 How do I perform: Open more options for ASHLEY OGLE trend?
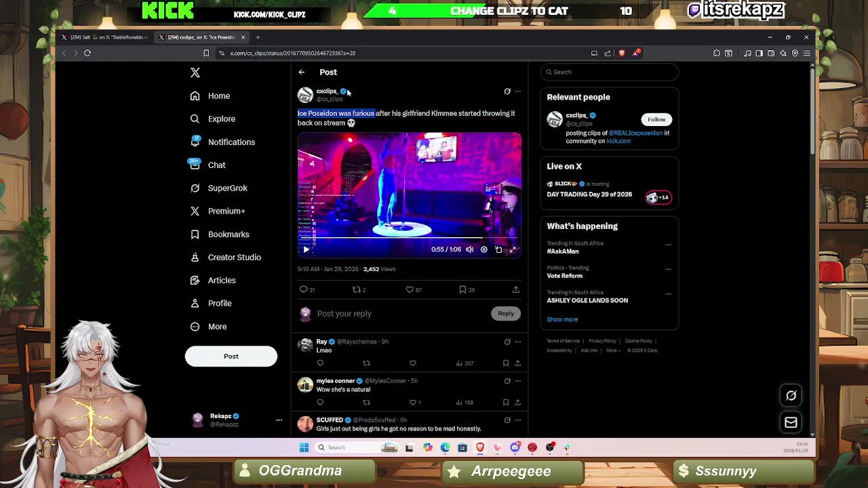pyautogui.click(x=669, y=293)
